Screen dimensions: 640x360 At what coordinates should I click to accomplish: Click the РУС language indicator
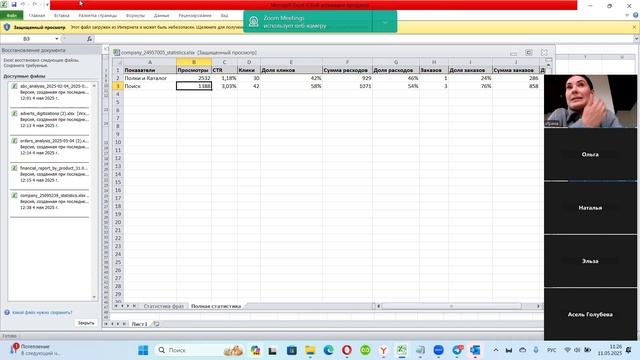[x=551, y=350]
